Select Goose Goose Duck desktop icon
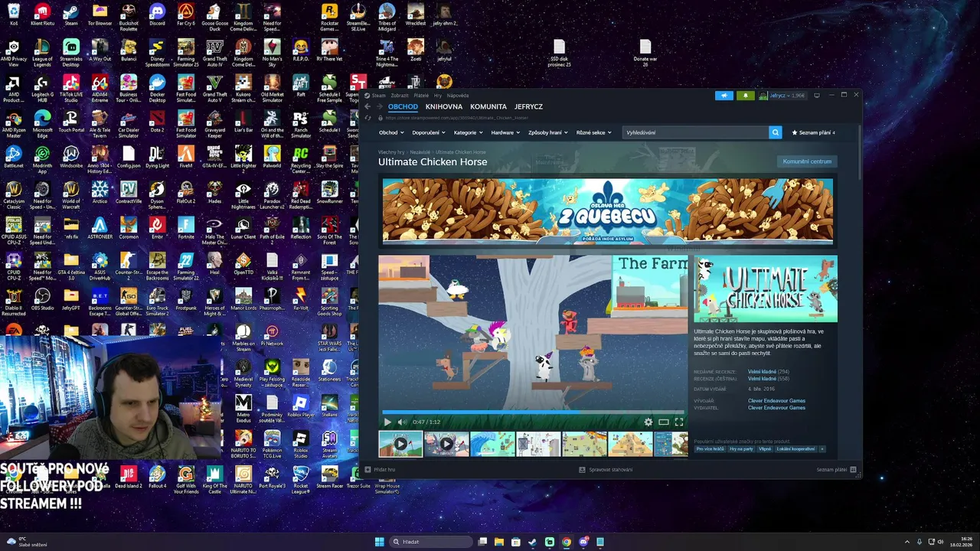Image resolution: width=980 pixels, height=551 pixels. coord(214,15)
